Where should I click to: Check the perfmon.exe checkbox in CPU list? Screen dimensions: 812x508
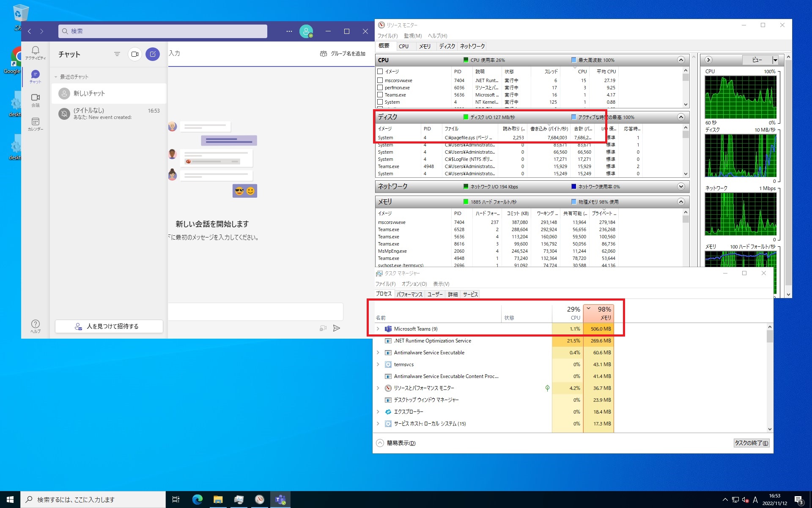[x=380, y=88]
